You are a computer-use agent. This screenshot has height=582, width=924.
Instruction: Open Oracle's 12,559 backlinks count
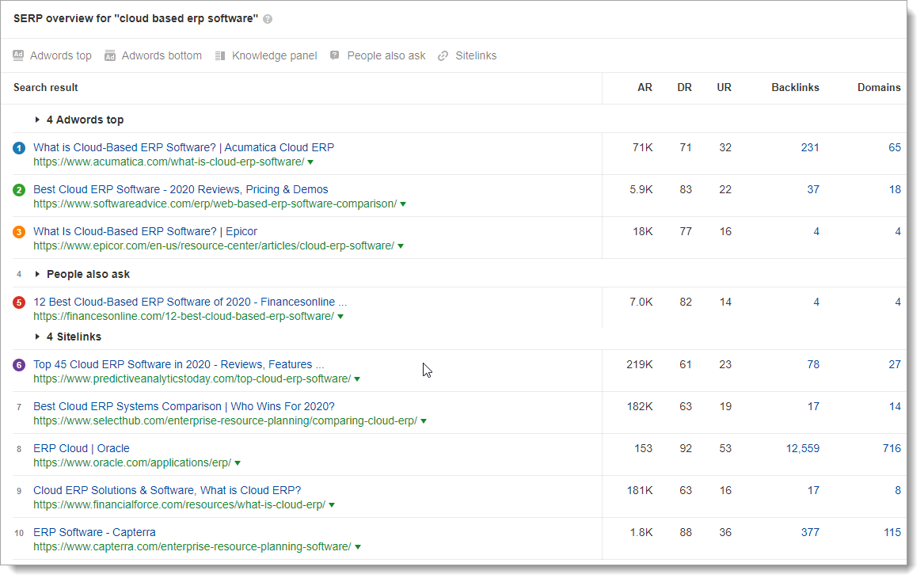click(803, 448)
